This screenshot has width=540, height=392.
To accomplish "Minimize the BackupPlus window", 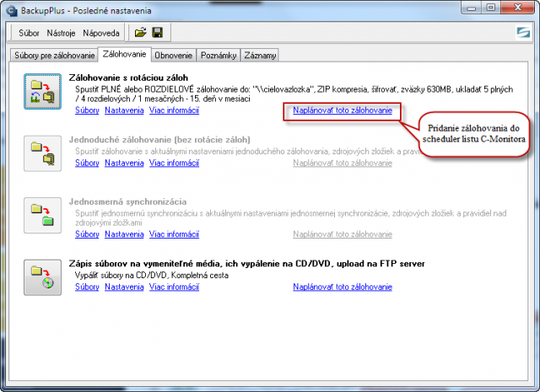I will (x=472, y=8).
